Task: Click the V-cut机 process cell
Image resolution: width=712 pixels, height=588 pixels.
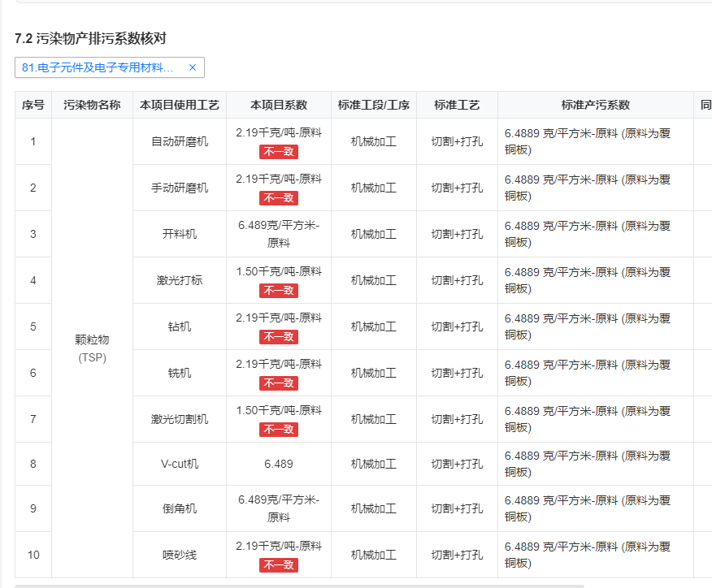Action: pos(180,464)
